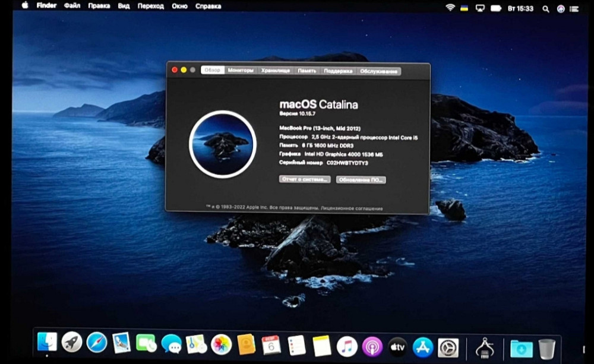Select the Хранилище tab
594x364 pixels.
click(x=276, y=70)
